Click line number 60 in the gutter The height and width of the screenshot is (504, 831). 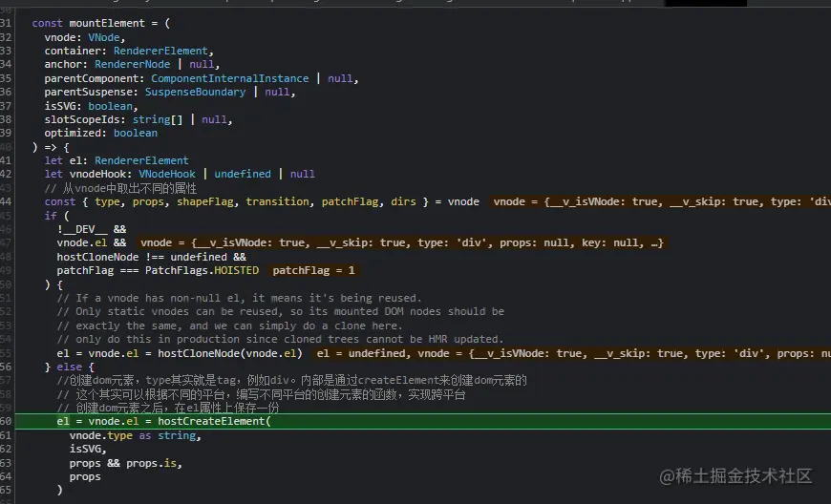6,421
